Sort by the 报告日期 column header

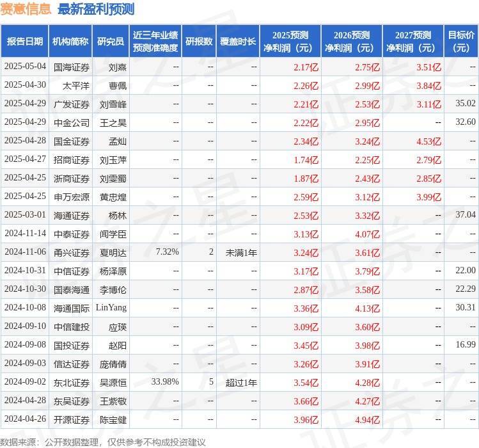pyautogui.click(x=24, y=42)
